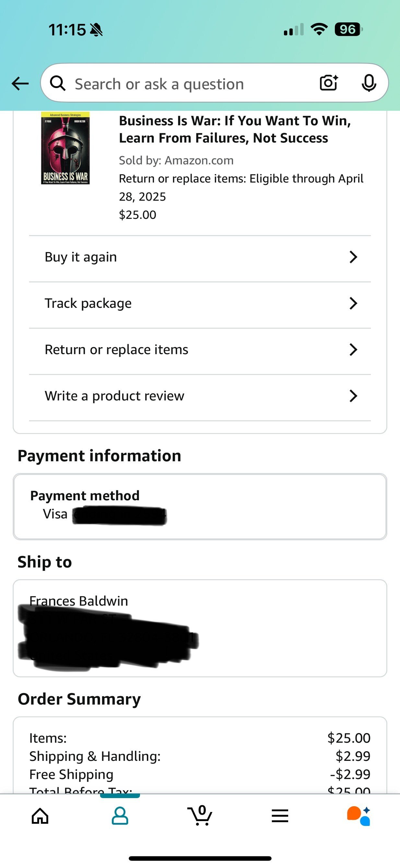Launch the Rufus AI assistant icon

(x=359, y=816)
